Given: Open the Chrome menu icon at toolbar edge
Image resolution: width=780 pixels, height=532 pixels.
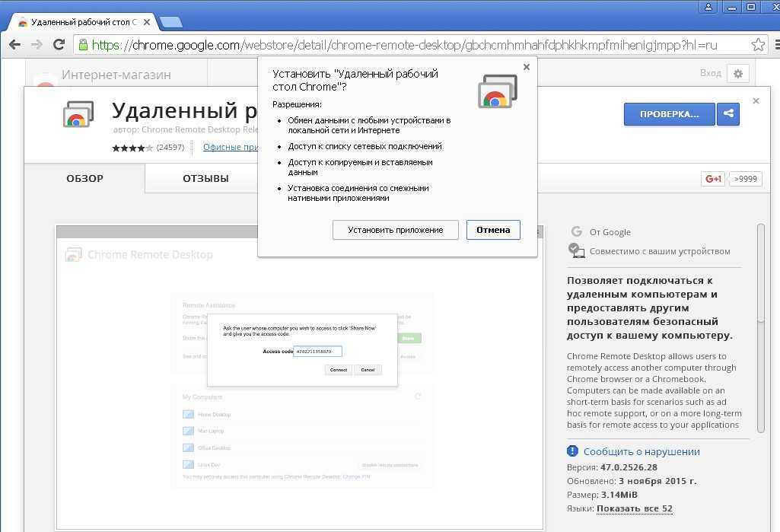Looking at the screenshot, I should [x=776, y=45].
